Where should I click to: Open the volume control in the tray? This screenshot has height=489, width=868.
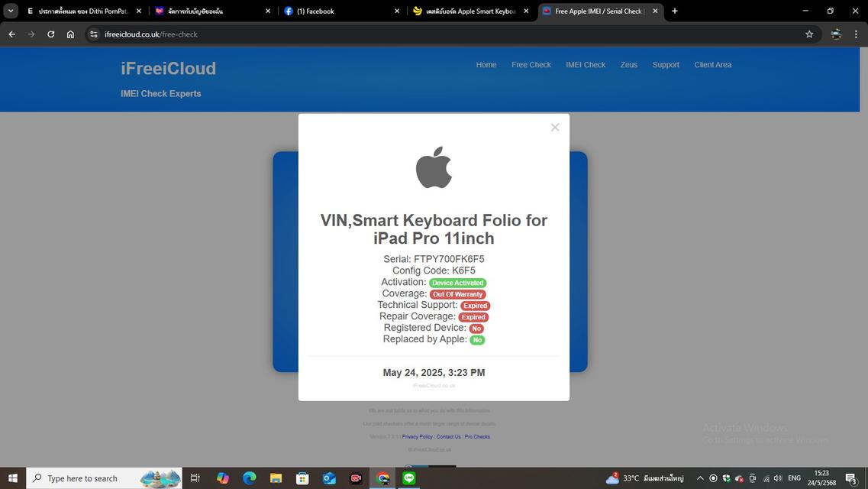(x=779, y=478)
